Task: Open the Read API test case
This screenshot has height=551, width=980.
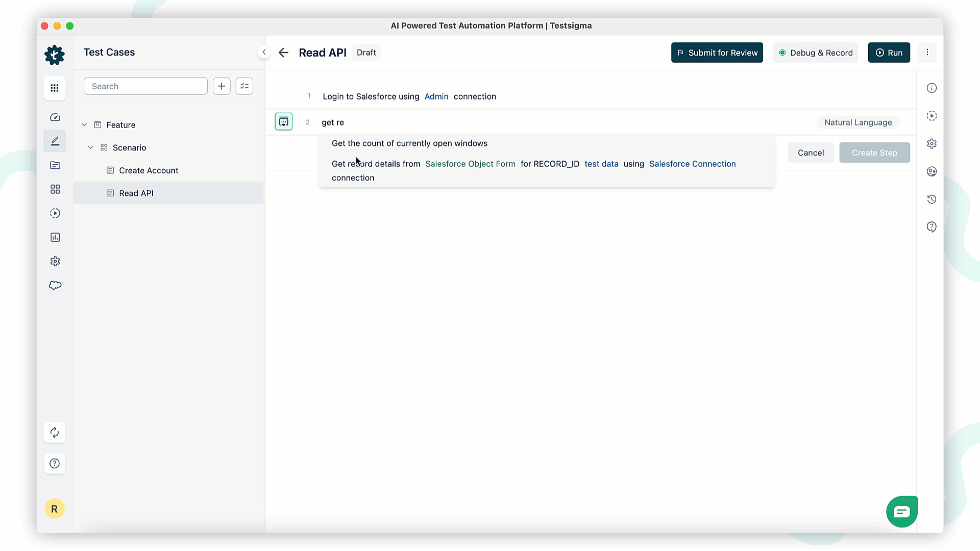Action: point(168,193)
